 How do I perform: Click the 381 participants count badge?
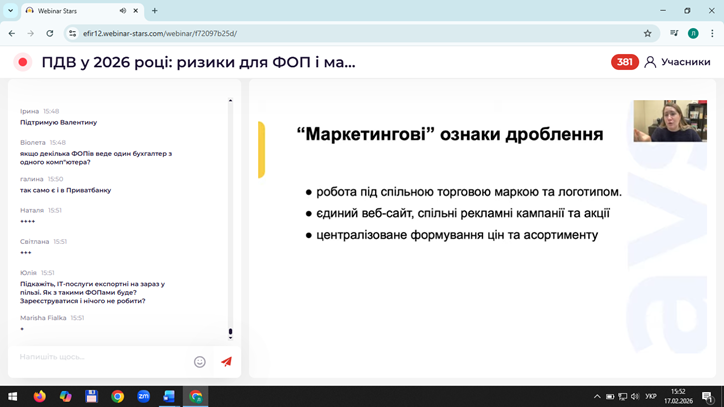pyautogui.click(x=624, y=62)
